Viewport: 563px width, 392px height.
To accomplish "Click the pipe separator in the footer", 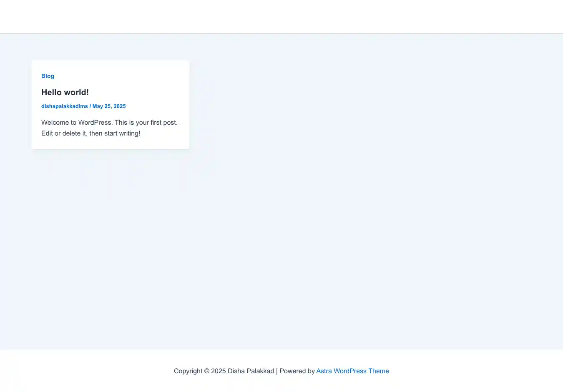I will (277, 371).
